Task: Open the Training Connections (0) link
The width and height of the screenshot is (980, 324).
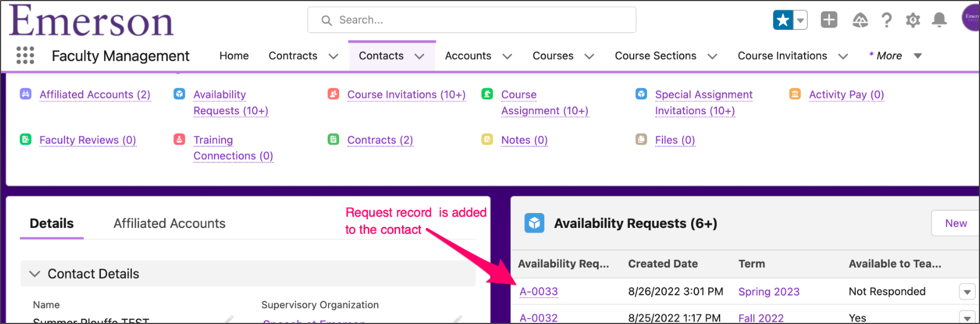Action: pyautogui.click(x=233, y=148)
